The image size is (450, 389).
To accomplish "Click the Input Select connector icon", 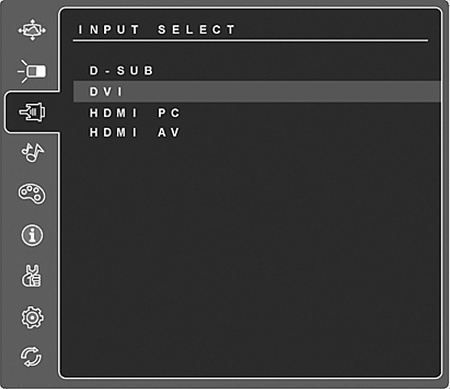I will click(x=32, y=112).
